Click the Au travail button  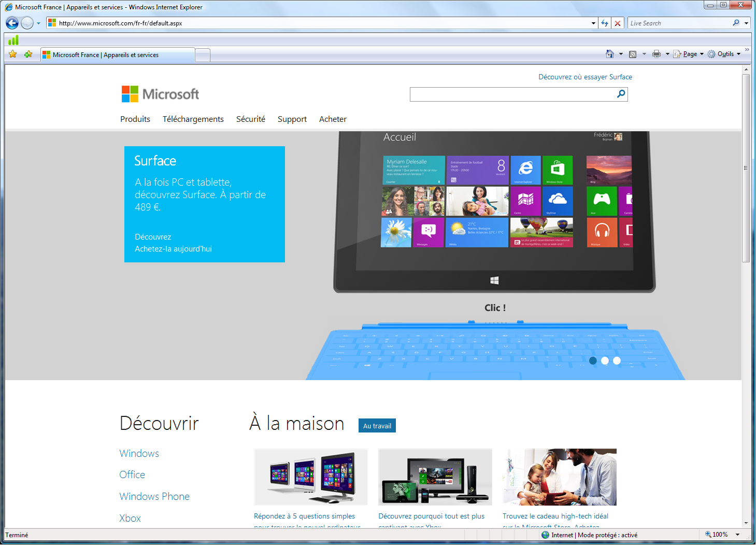click(377, 426)
